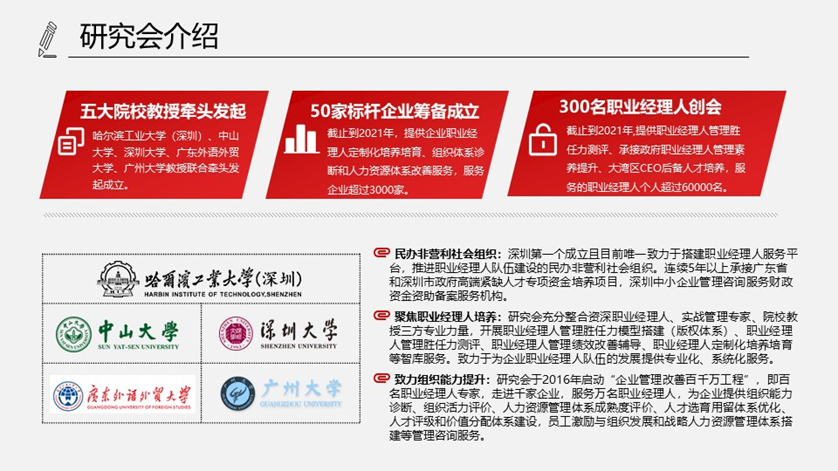This screenshot has height=471, width=838.
Task: Click the Shenzhen University round seal
Action: click(236, 333)
